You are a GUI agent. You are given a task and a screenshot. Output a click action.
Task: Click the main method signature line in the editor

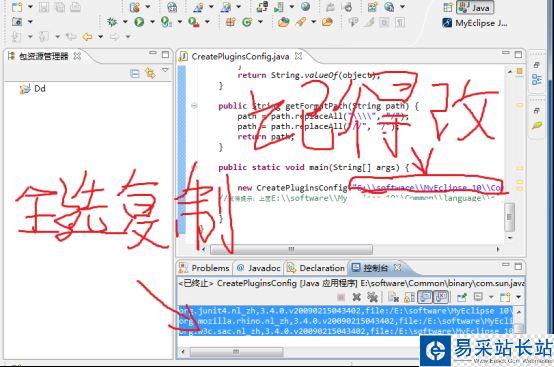[313, 167]
